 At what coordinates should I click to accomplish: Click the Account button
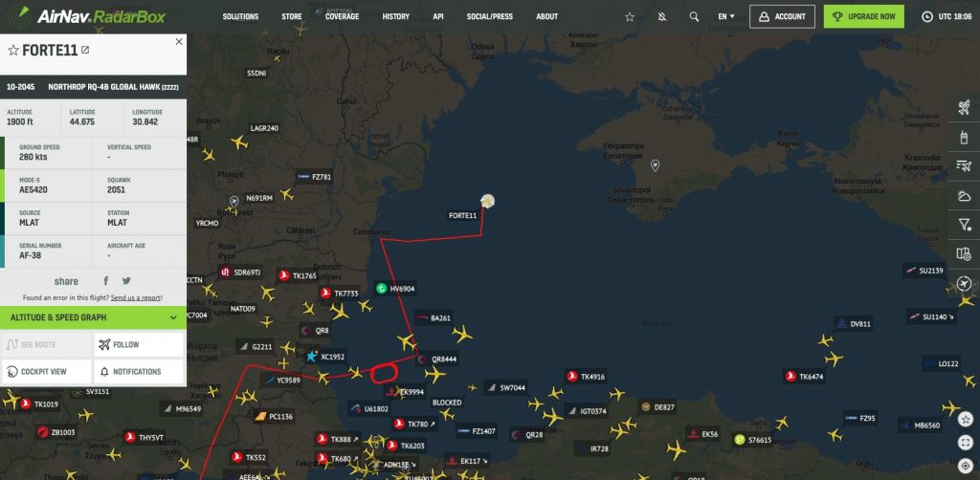[x=782, y=17]
